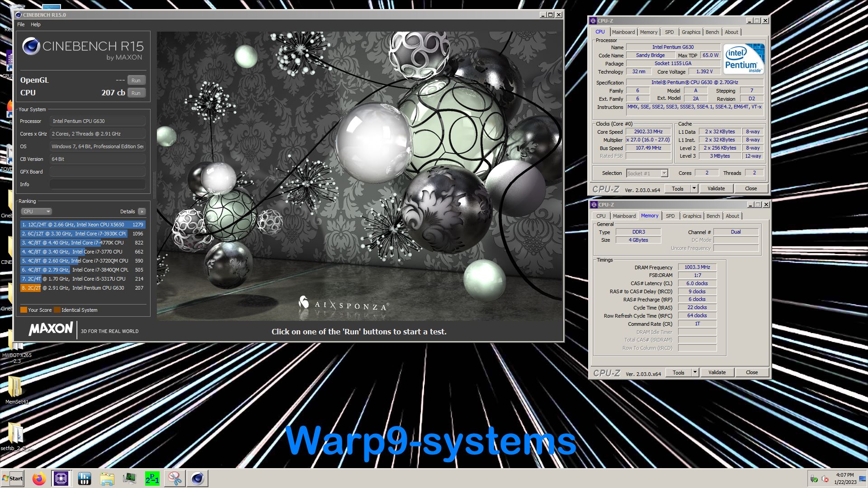The width and height of the screenshot is (868, 488).
Task: Open Tools dropdown arrow in top CPU-Z
Action: [694, 189]
